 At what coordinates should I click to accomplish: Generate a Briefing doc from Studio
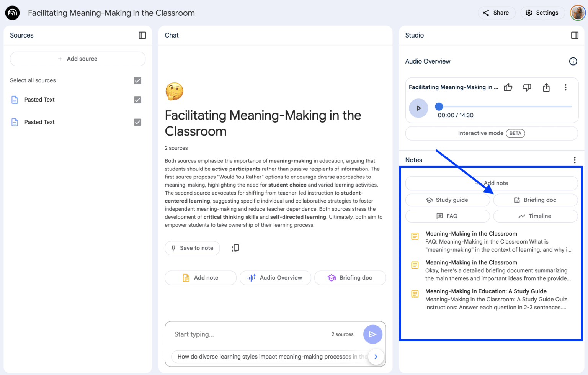point(535,200)
